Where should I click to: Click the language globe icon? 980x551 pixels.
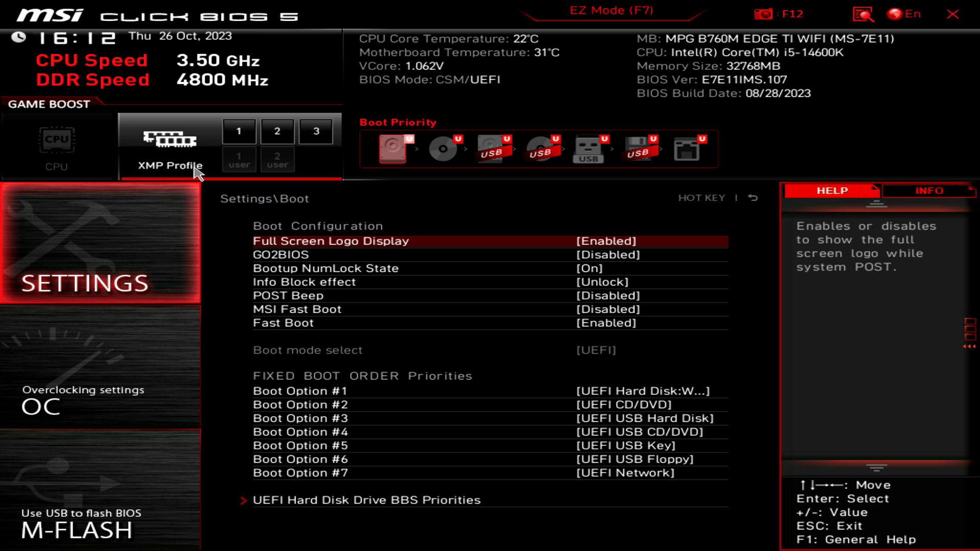(x=894, y=14)
